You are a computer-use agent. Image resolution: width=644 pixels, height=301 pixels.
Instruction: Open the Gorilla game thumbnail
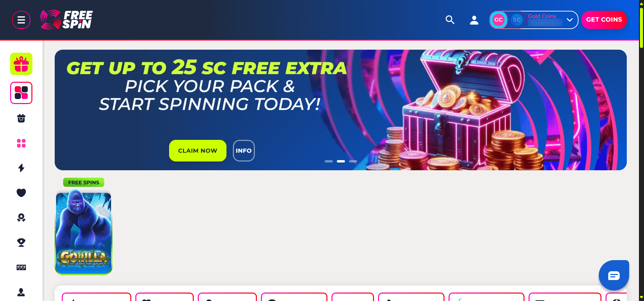[x=83, y=232]
